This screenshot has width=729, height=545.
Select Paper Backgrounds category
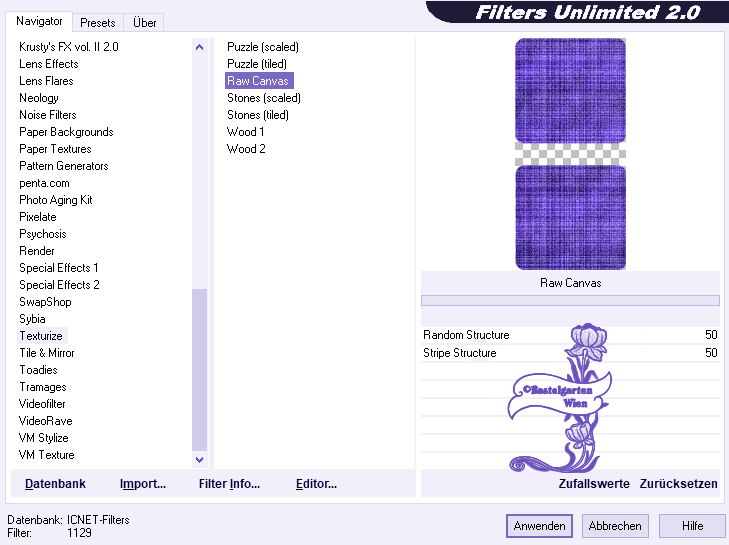pyautogui.click(x=66, y=132)
